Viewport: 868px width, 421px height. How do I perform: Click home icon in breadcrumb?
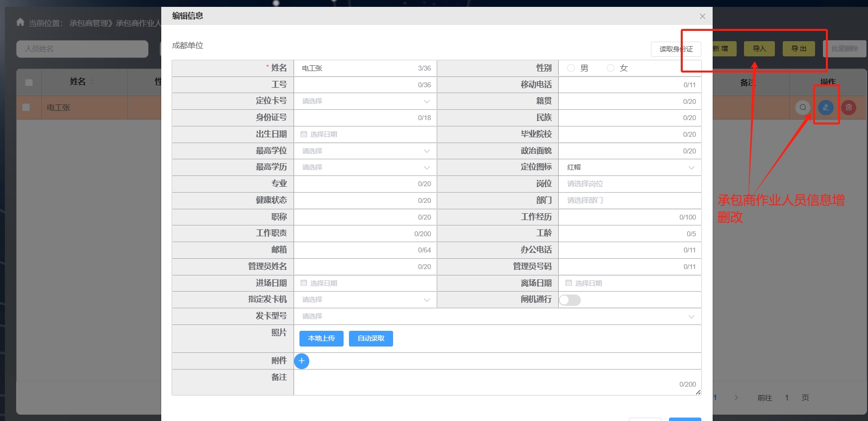pyautogui.click(x=20, y=23)
